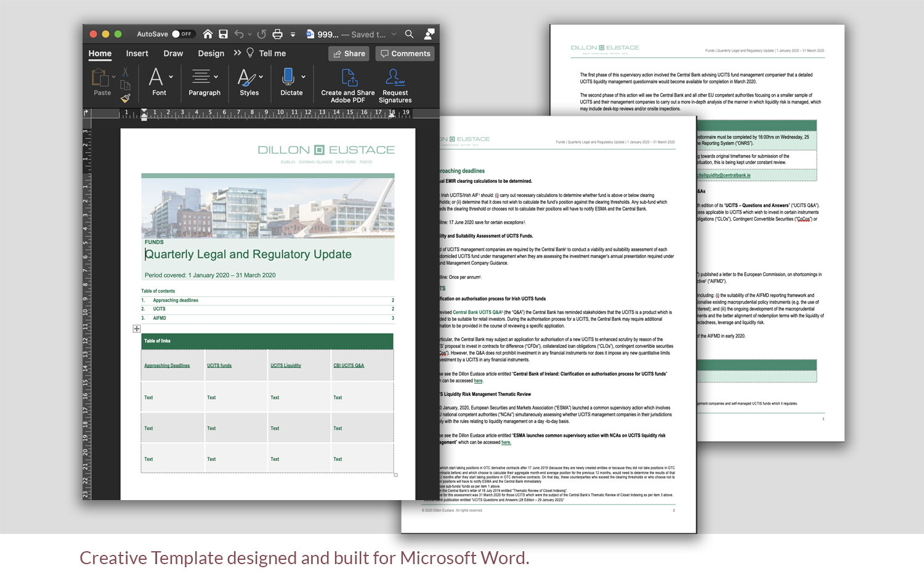Viewport: 924px width, 582px height.
Task: Switch to the Insert ribbon tab
Action: (x=137, y=54)
